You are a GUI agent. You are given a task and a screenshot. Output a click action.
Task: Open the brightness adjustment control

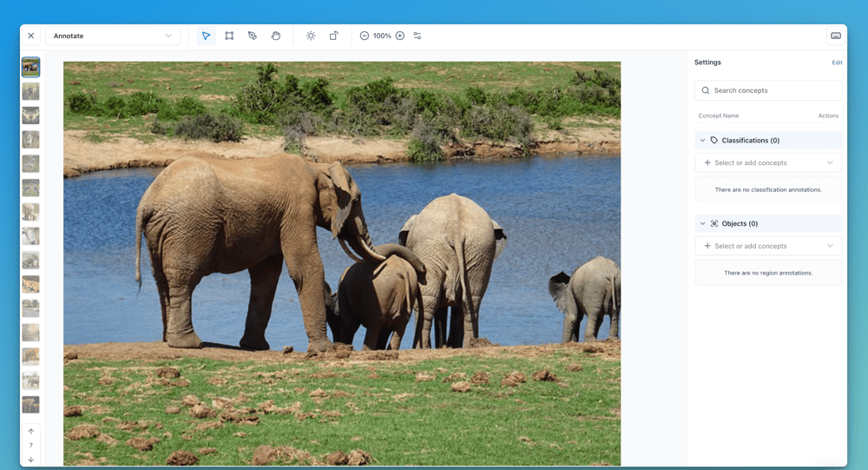[311, 36]
